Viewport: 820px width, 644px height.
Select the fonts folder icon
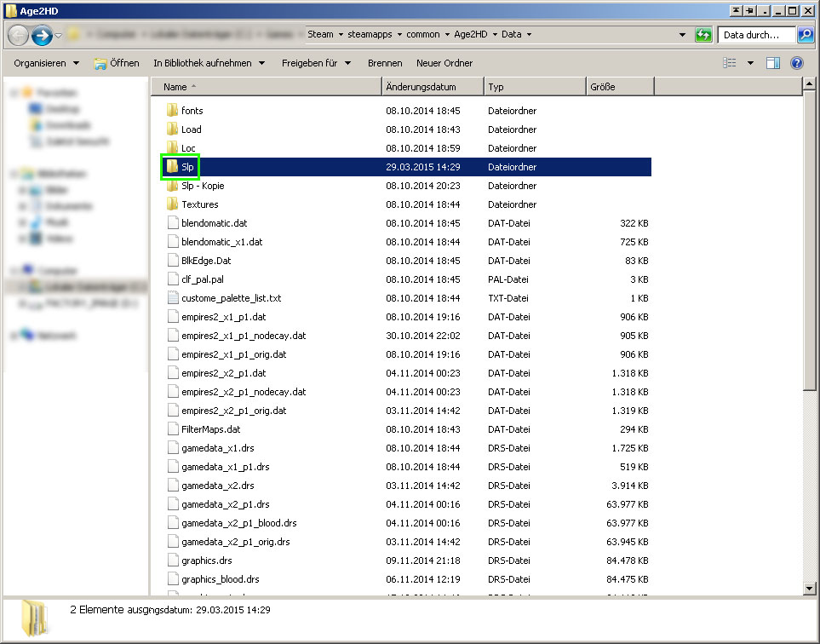173,111
